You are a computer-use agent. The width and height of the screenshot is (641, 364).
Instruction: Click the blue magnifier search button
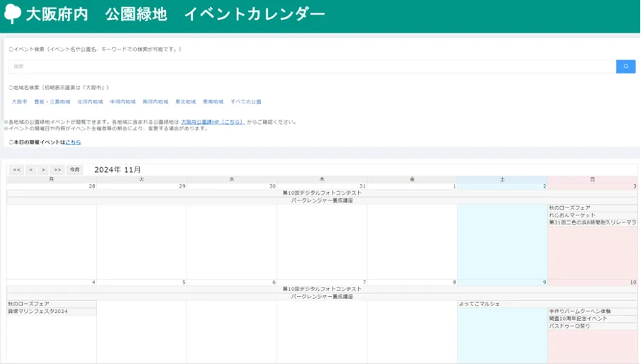pyautogui.click(x=625, y=67)
